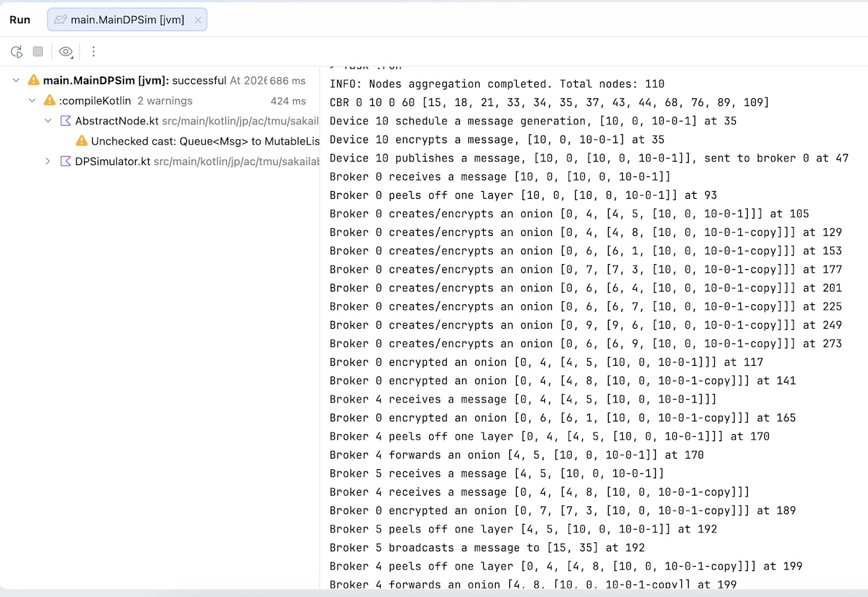Screen dimensions: 868x597
Task: Select the main.MainDPSim [jvm] run tab
Action: point(127,20)
